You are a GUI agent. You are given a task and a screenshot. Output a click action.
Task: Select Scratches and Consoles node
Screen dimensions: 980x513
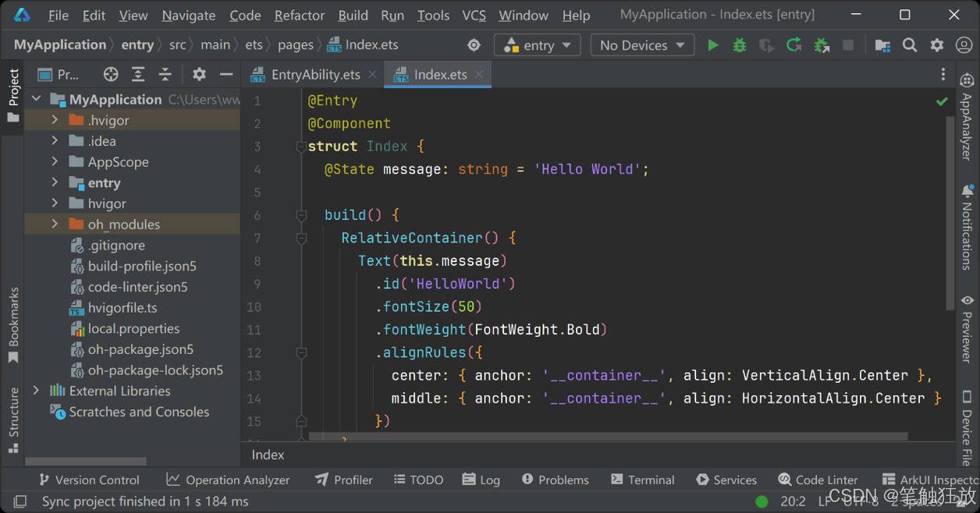pyautogui.click(x=139, y=412)
